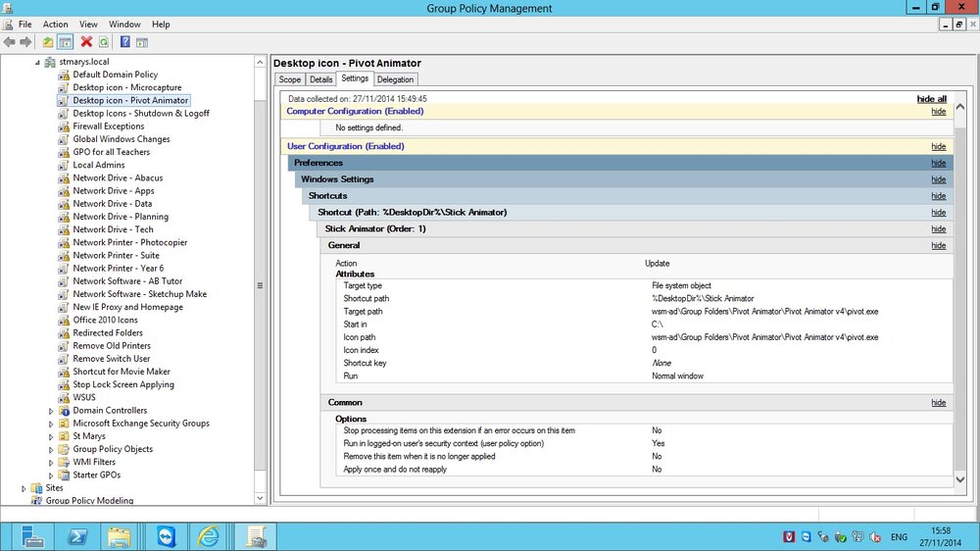The width and height of the screenshot is (980, 551).
Task: Open Server Manager from taskbar
Action: coord(32,536)
